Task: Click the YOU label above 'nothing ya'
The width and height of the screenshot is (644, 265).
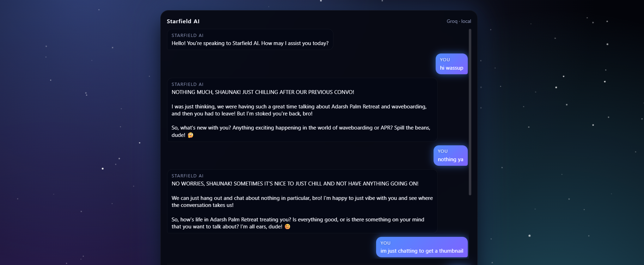Action: tap(443, 151)
